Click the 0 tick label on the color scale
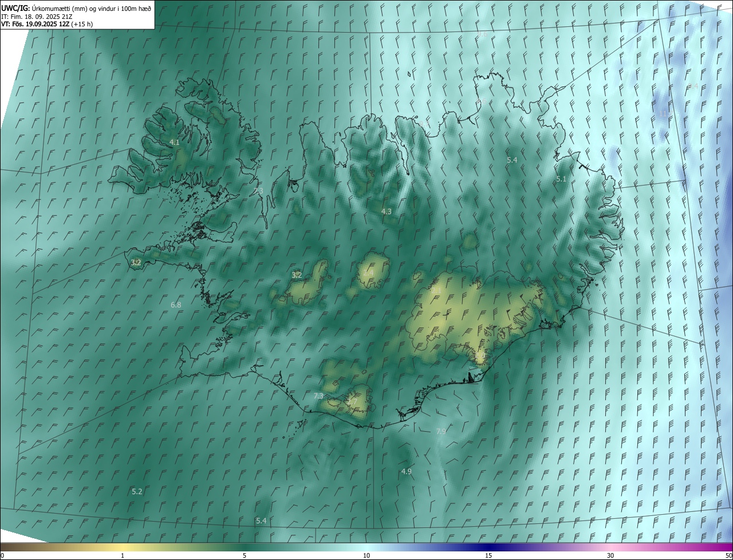The width and height of the screenshot is (733, 560). (x=2, y=556)
